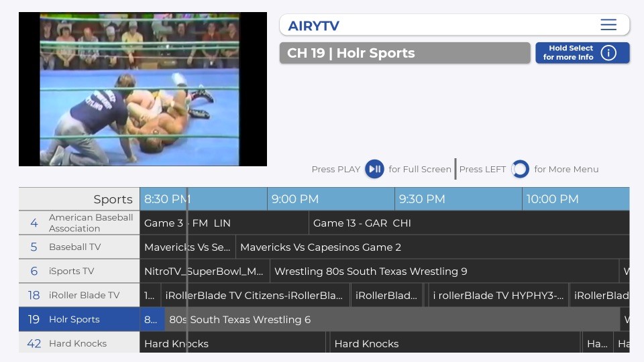The image size is (644, 362).
Task: Select the 8:30 PM time slot header
Action: (203, 199)
